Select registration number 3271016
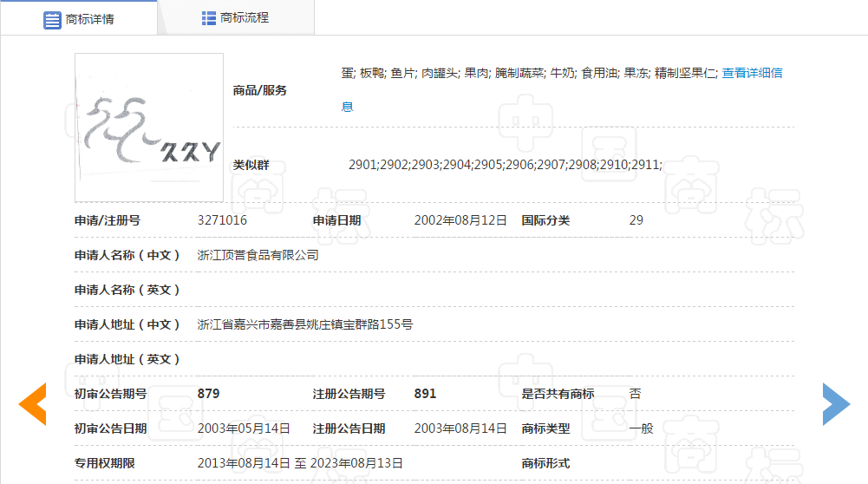This screenshot has width=868, height=484. [x=222, y=220]
